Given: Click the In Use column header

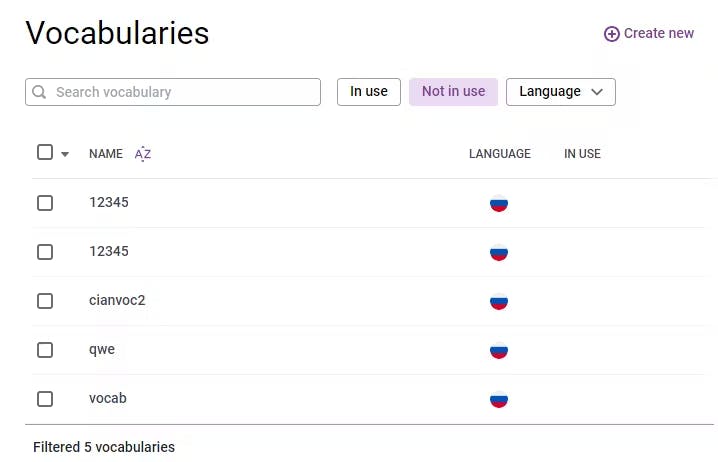Looking at the screenshot, I should click(x=582, y=154).
